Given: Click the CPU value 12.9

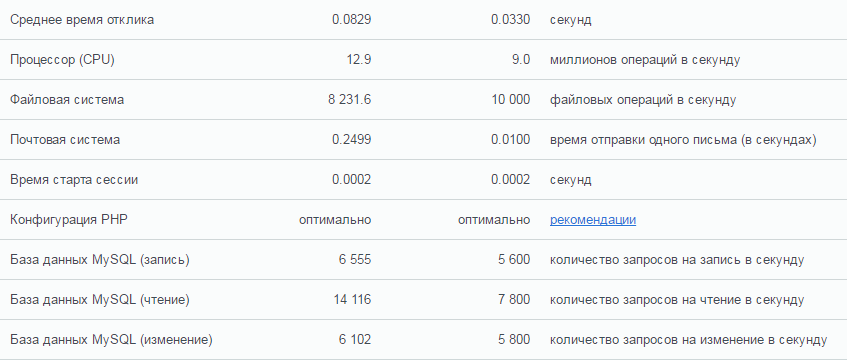Looking at the screenshot, I should [359, 60].
